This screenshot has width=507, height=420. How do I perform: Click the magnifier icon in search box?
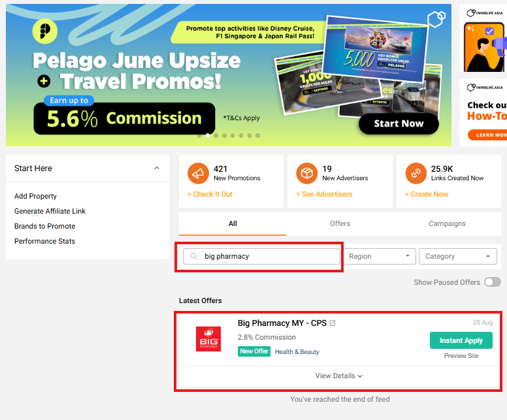(x=193, y=257)
